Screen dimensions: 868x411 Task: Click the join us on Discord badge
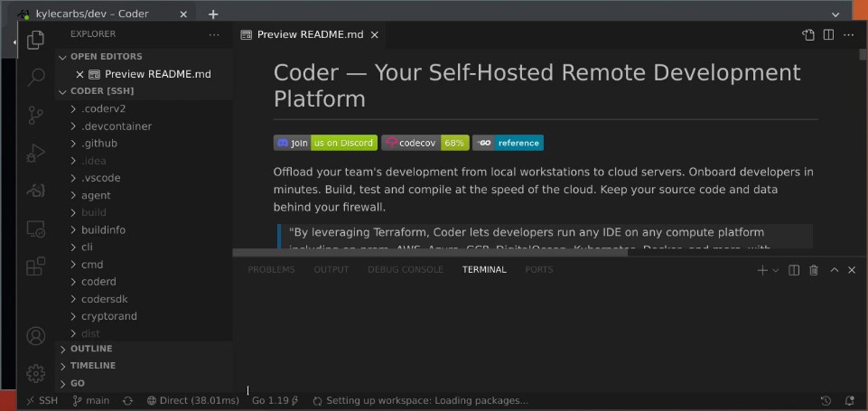(325, 143)
